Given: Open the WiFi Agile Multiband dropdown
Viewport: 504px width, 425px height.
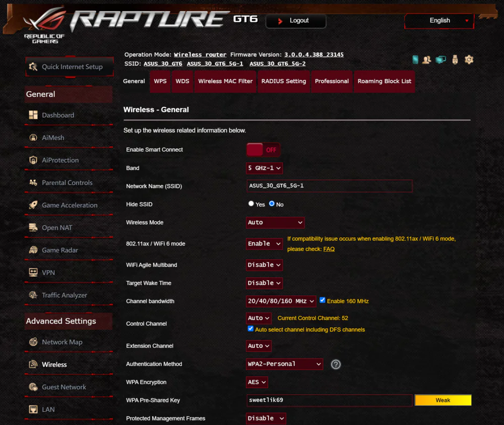Looking at the screenshot, I should pyautogui.click(x=264, y=265).
